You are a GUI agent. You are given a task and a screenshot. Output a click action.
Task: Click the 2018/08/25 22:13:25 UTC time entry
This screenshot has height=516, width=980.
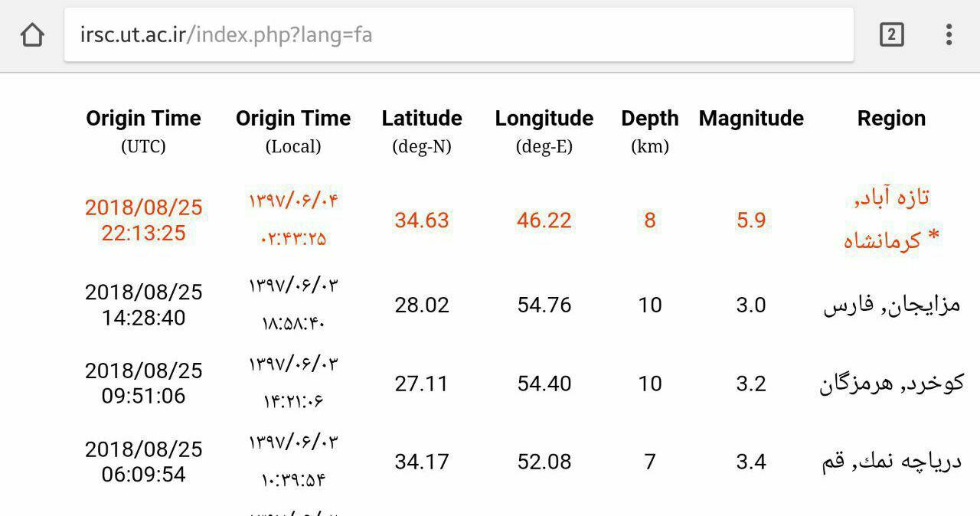[143, 220]
